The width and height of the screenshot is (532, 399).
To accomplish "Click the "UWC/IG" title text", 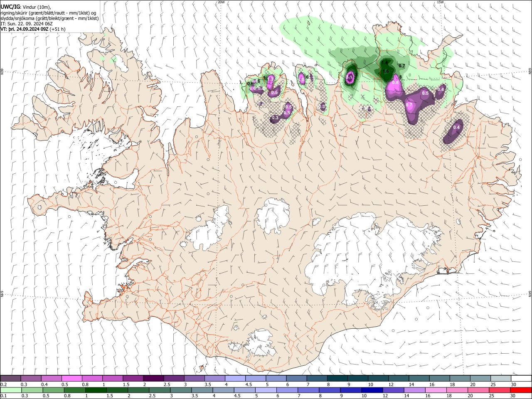I will pyautogui.click(x=10, y=7).
